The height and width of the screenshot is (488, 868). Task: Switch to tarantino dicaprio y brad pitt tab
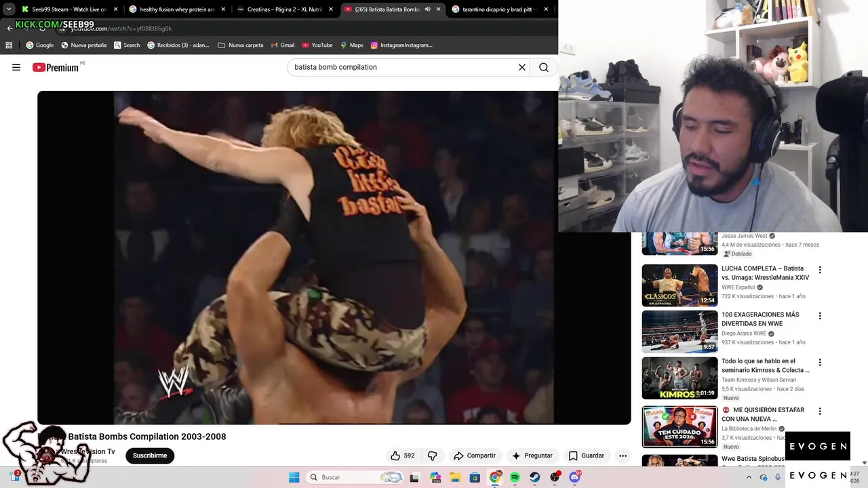click(502, 9)
